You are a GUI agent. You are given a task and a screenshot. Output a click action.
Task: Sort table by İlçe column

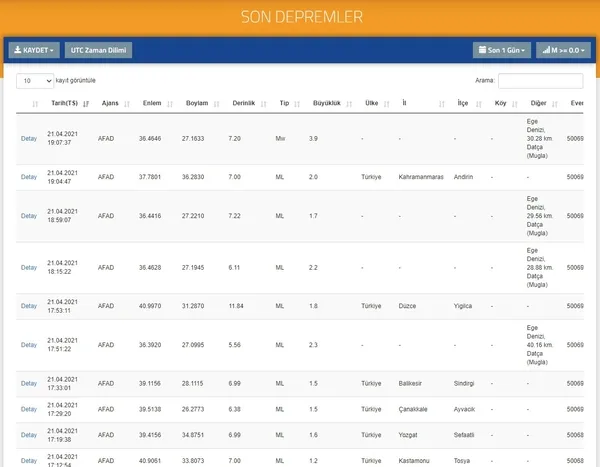tap(478, 104)
